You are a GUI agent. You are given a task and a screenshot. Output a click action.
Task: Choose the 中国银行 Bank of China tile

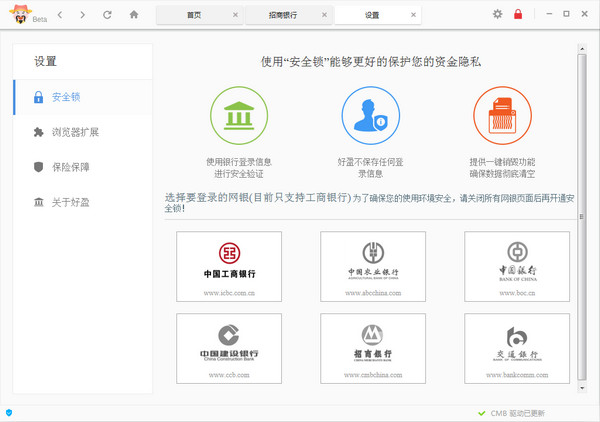517,266
